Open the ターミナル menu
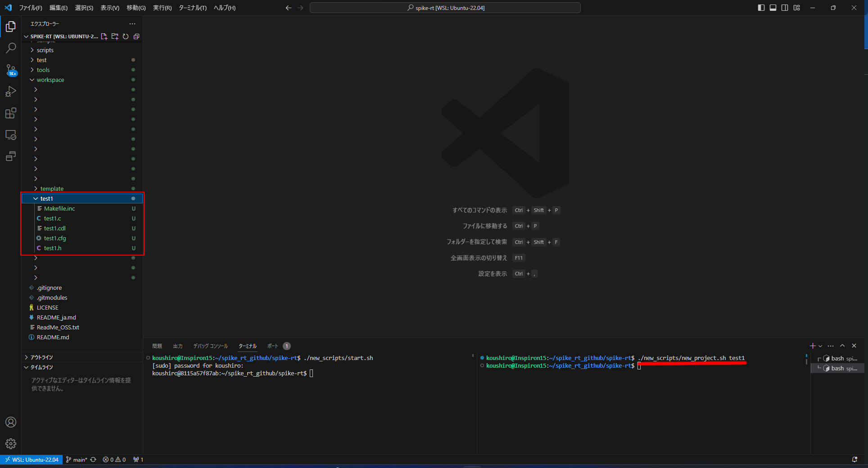Viewport: 868px width, 468px height. tap(192, 8)
